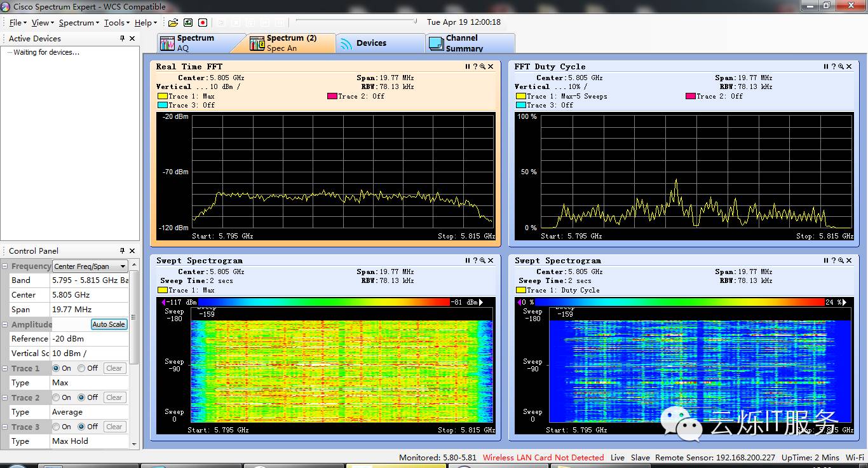Click the Open file folder toolbar icon
This screenshot has width=868, height=468.
click(173, 22)
